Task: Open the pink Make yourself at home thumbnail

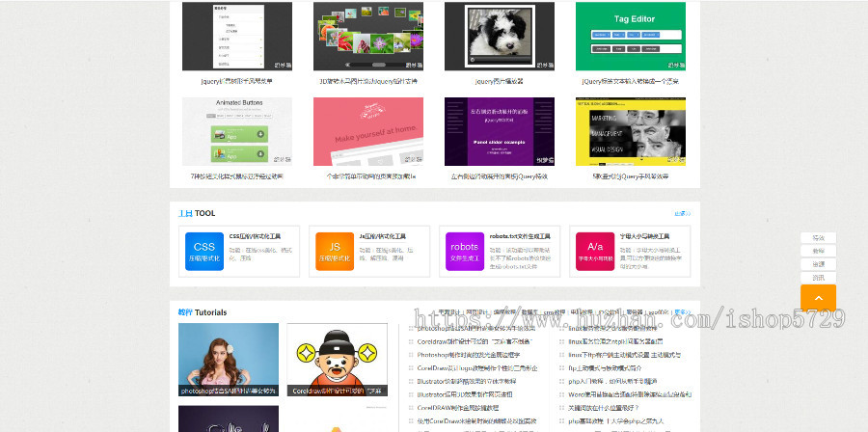Action: [368, 132]
